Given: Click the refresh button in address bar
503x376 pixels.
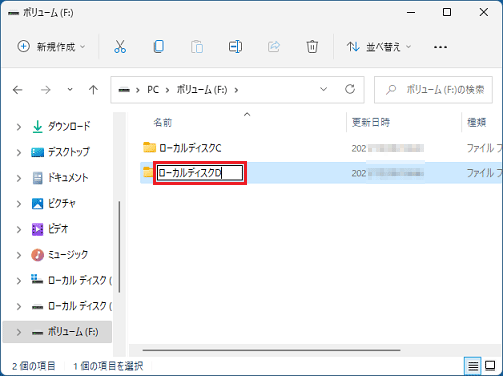Looking at the screenshot, I should click(350, 89).
